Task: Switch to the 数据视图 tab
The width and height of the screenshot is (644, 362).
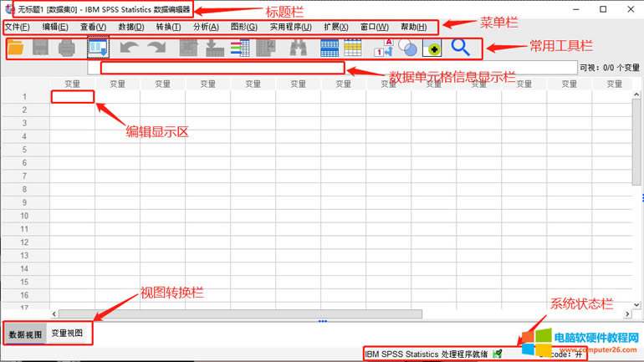Action: pyautogui.click(x=25, y=334)
